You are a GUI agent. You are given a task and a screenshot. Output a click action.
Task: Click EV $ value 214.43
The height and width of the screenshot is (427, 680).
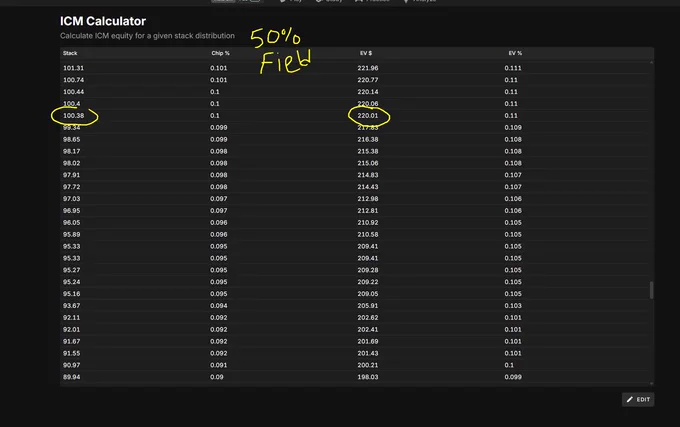[368, 187]
